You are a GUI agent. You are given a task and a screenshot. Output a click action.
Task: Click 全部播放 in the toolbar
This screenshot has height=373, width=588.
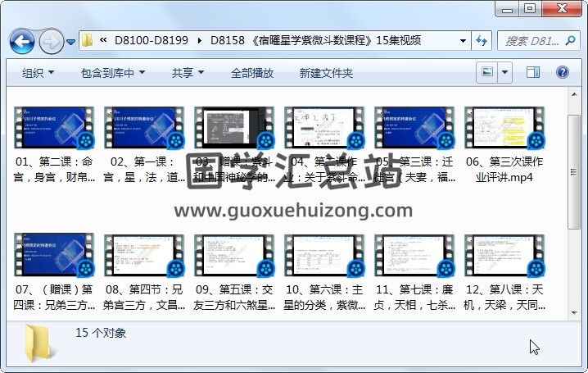[x=252, y=73]
